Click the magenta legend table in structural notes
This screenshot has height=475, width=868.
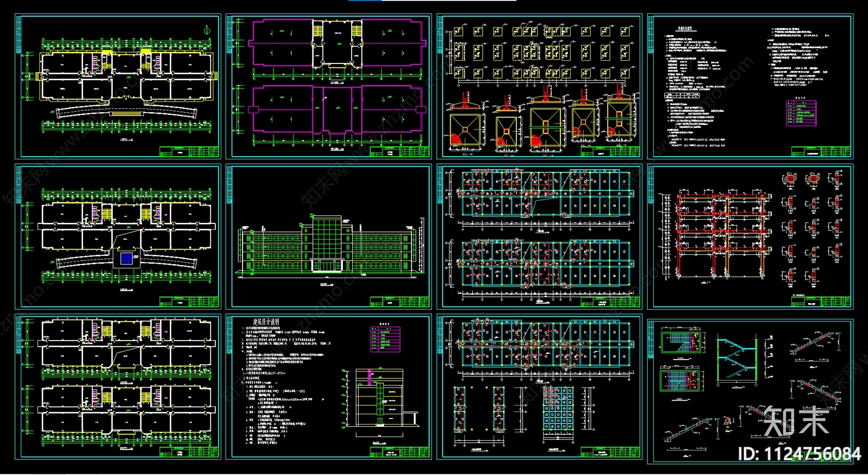[x=800, y=112]
